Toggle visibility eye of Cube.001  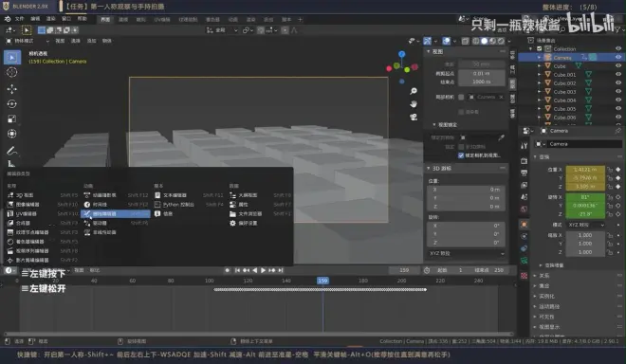(618, 75)
